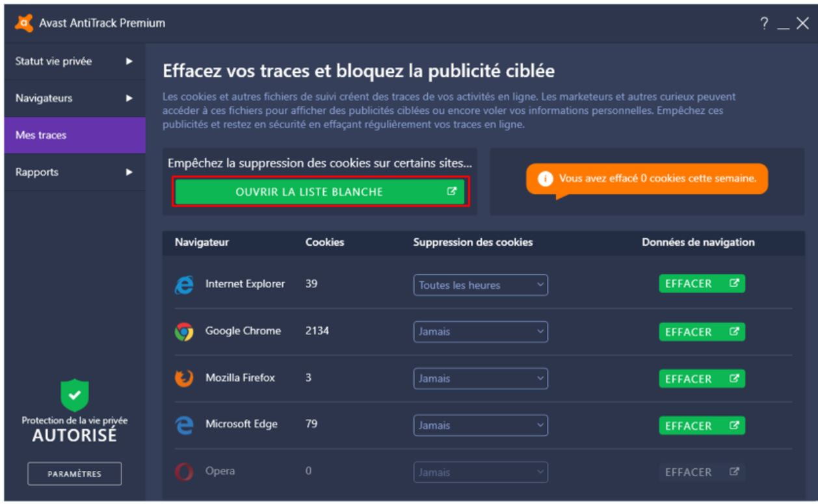Close the AntiTrack window
This screenshot has height=504, width=818.
(x=802, y=23)
